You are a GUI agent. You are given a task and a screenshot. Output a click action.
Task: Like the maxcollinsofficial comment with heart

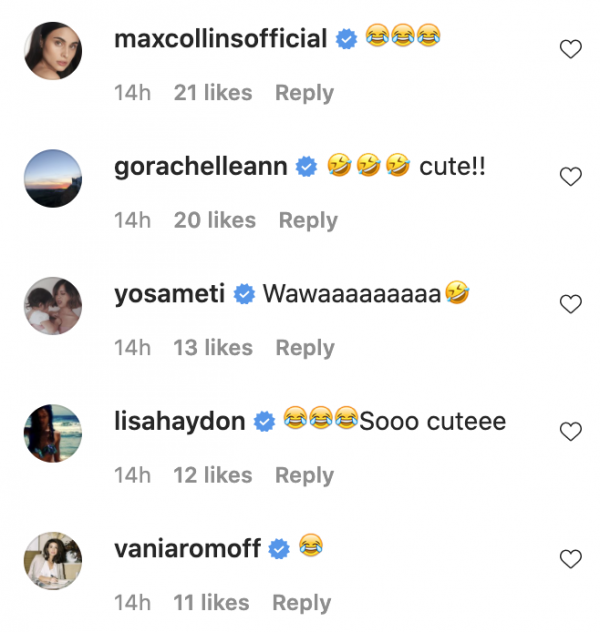point(570,50)
